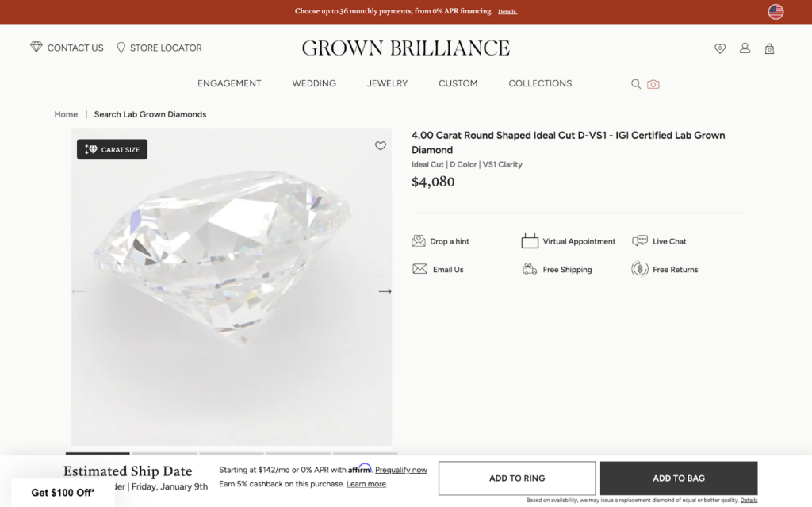
Task: Click the search magnifier icon
Action: pyautogui.click(x=636, y=84)
